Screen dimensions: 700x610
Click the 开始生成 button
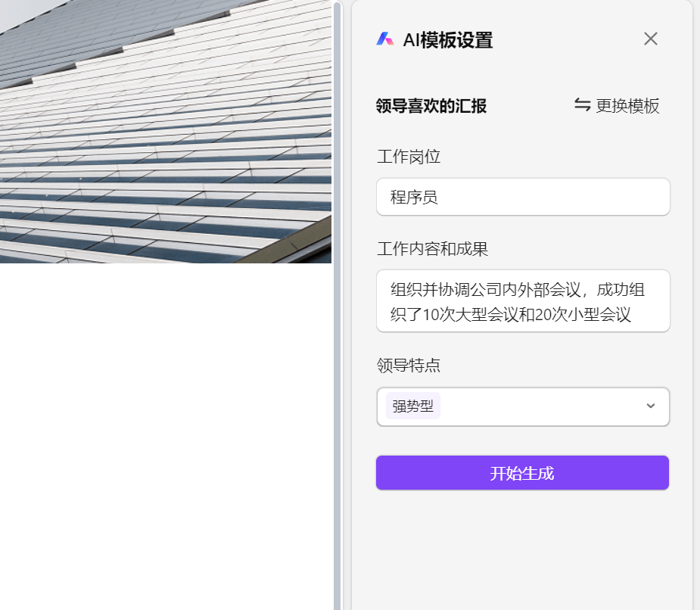coord(522,473)
